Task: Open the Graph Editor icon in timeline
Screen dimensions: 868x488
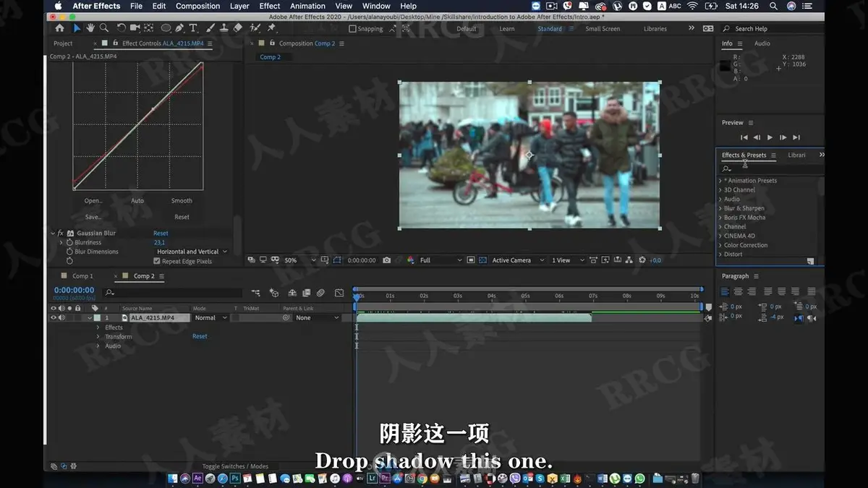Action: 339,293
